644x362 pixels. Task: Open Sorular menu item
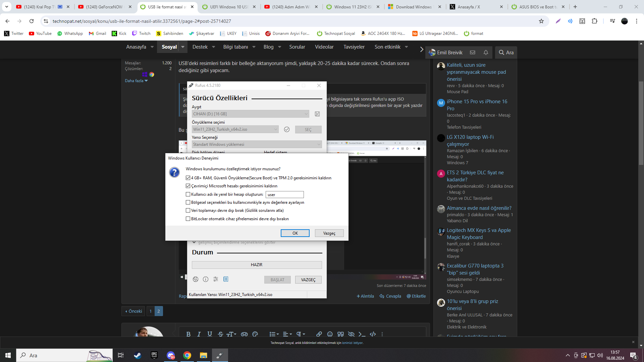pos(297,47)
